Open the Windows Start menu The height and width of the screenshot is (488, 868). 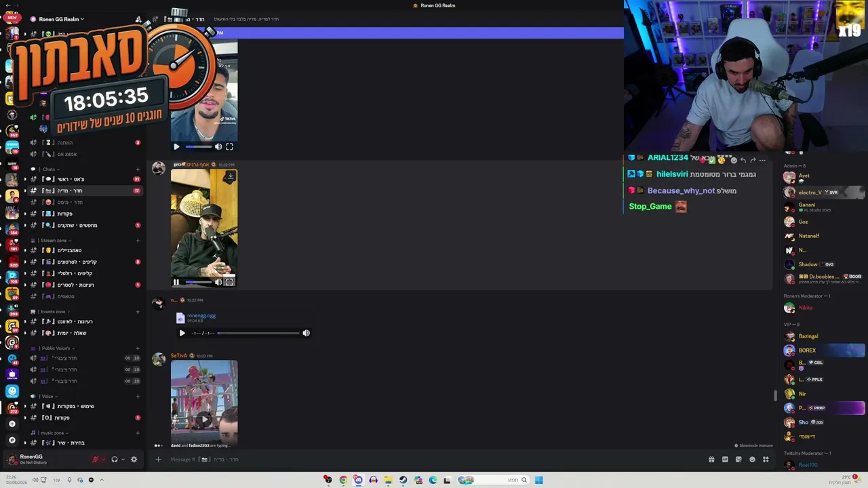(538, 480)
